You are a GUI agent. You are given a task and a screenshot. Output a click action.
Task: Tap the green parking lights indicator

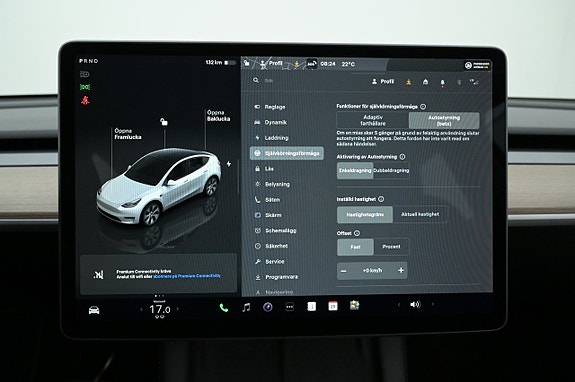point(85,87)
